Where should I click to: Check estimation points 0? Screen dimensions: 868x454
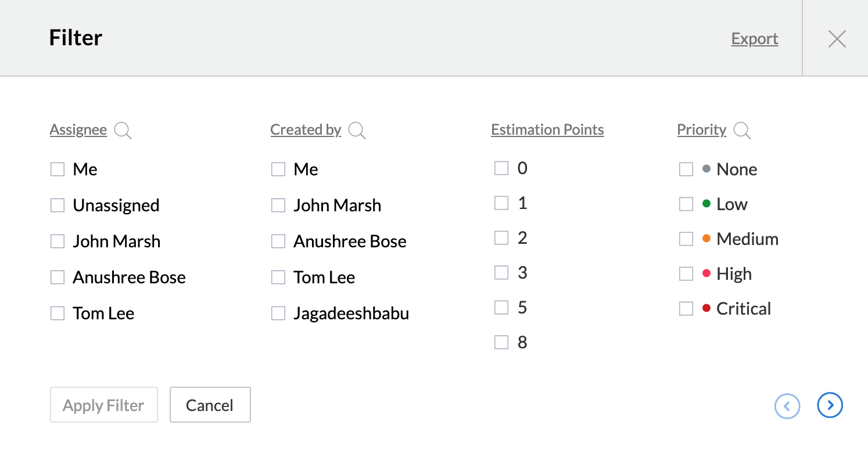pos(501,168)
